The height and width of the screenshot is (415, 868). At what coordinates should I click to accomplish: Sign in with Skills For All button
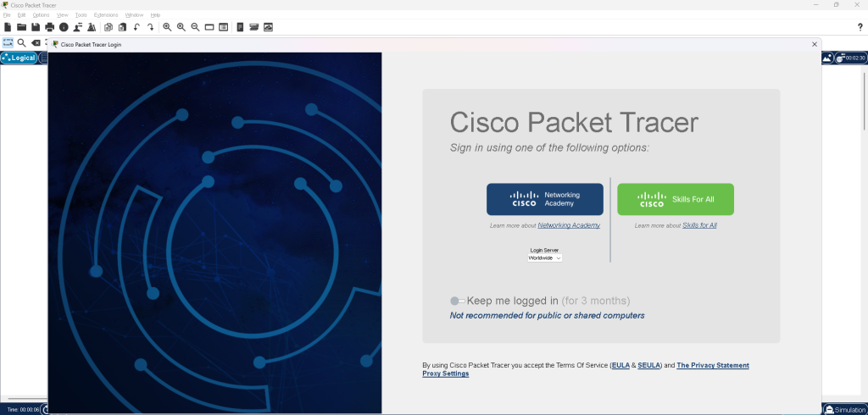[x=676, y=200]
